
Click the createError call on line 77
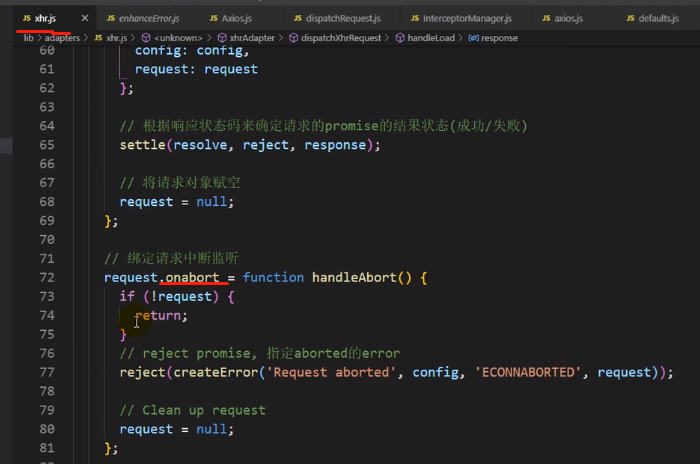coord(216,372)
